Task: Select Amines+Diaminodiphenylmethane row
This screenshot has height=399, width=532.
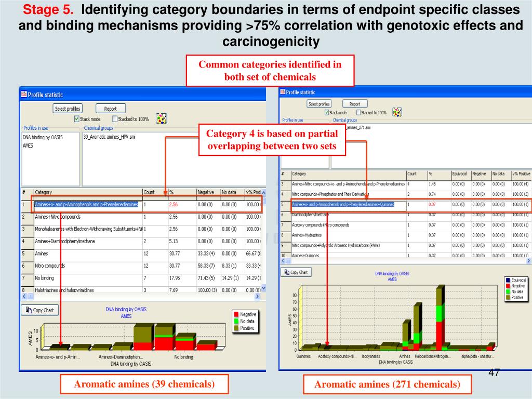Action: click(x=141, y=241)
